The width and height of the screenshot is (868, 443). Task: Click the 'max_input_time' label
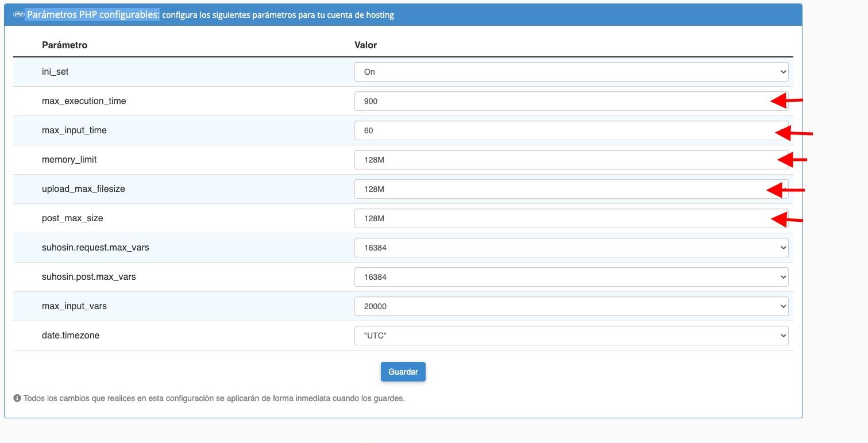point(74,130)
